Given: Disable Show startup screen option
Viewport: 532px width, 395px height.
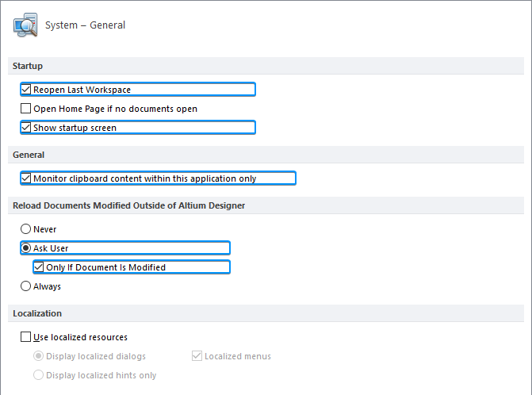Looking at the screenshot, I should point(26,128).
